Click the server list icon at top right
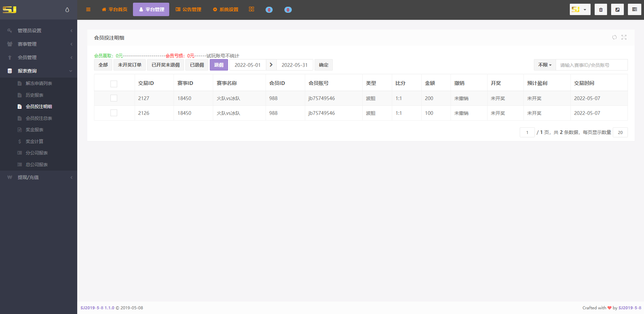This screenshot has height=314, width=644. point(634,9)
